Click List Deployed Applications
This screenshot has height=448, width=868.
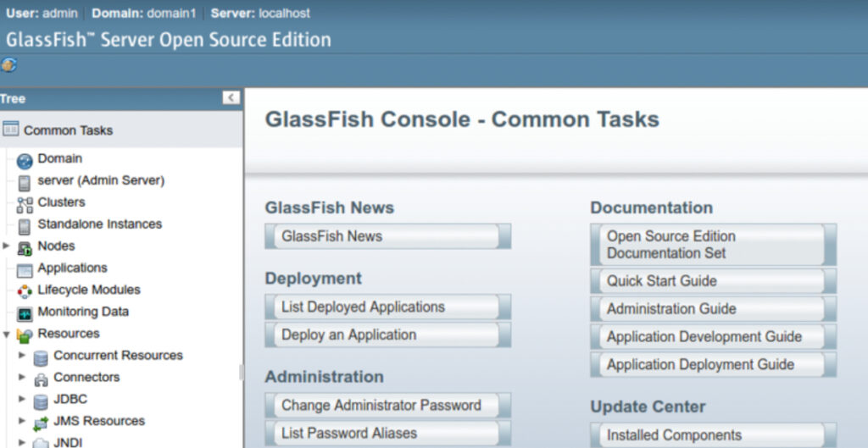(x=387, y=307)
